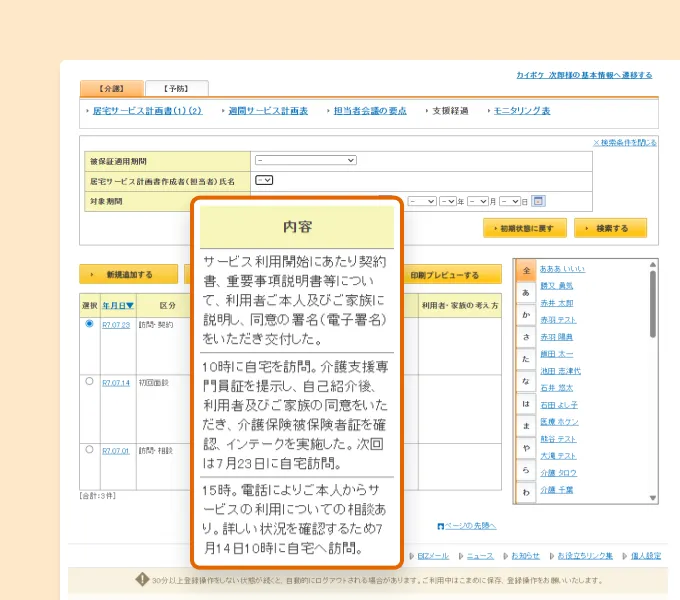The image size is (680, 600).
Task: Open the era dropdown in 対象期間 end date
Action: tap(422, 201)
